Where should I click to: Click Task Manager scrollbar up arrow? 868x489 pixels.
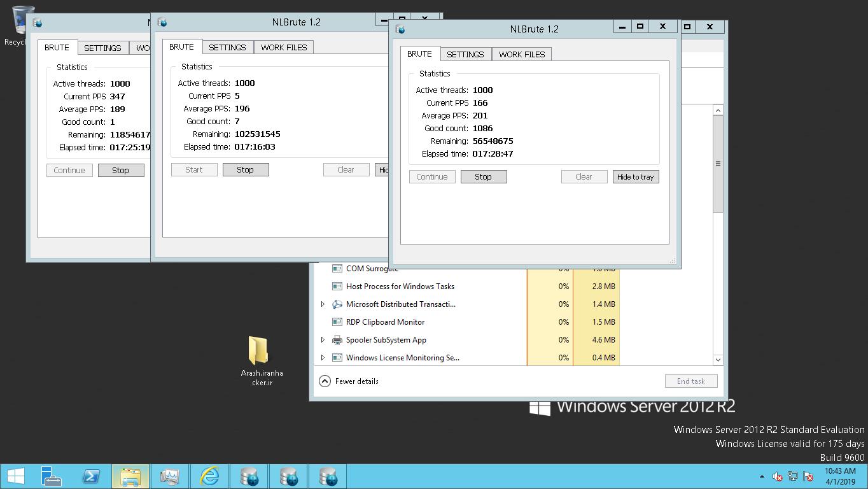(718, 111)
